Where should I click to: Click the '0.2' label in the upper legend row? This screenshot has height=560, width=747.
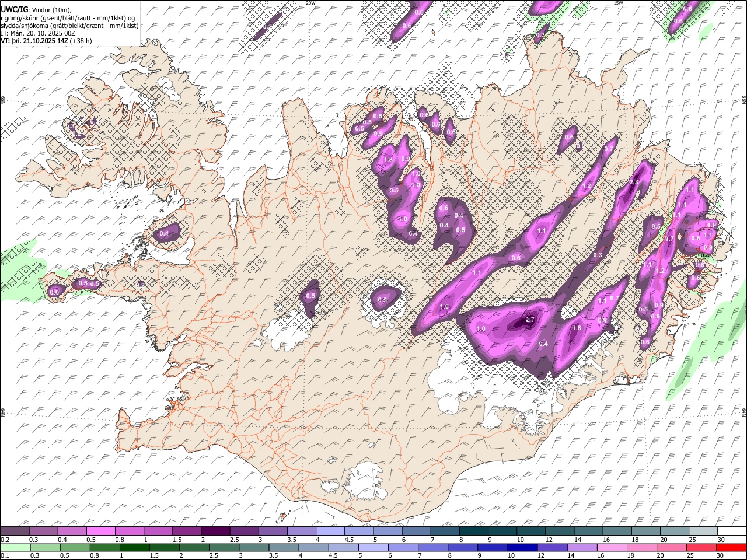pyautogui.click(x=5, y=540)
